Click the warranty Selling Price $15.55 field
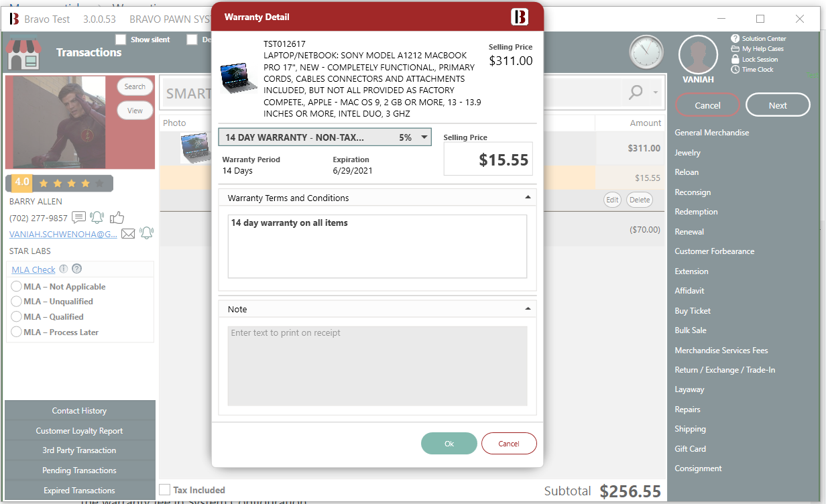The width and height of the screenshot is (826, 504). point(488,159)
